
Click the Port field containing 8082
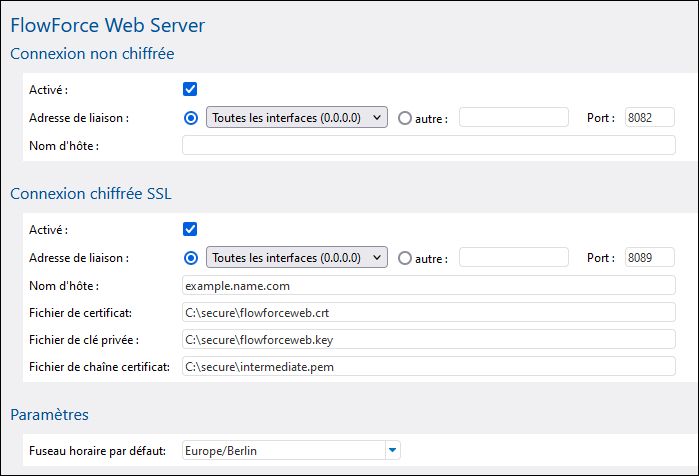(x=650, y=117)
